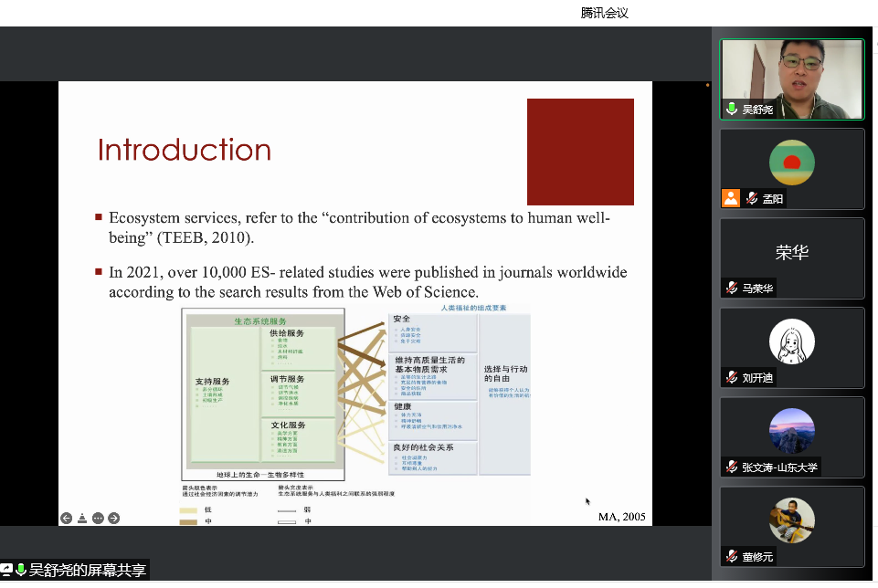The height and width of the screenshot is (588, 878).
Task: Click 吴舒尧的屏幕共享 label
Action: 88,570
